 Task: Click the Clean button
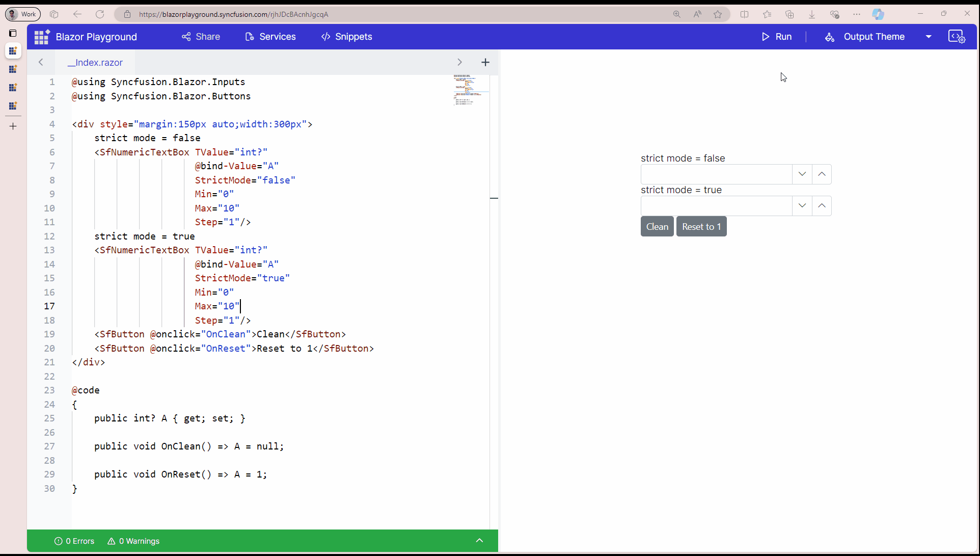[657, 227]
